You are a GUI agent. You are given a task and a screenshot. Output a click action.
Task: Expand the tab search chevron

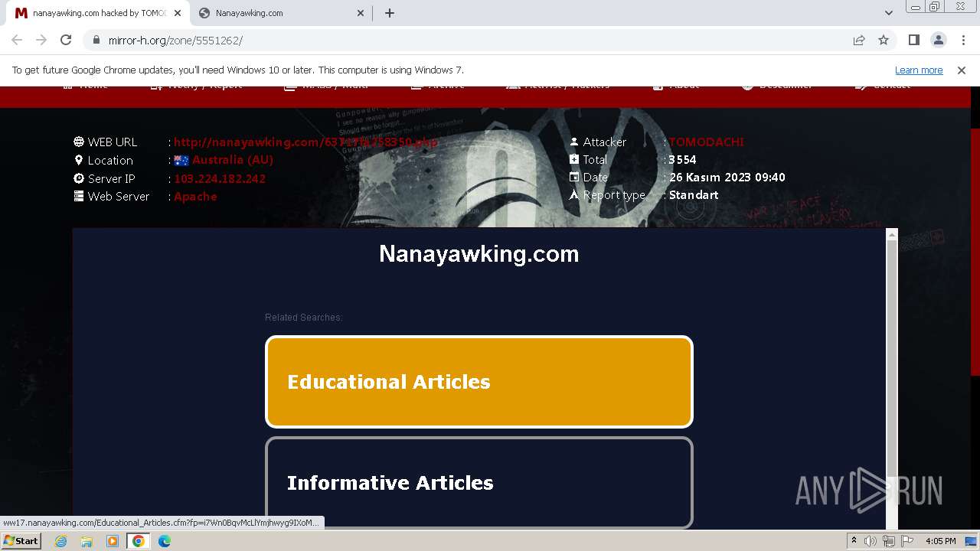coord(888,13)
